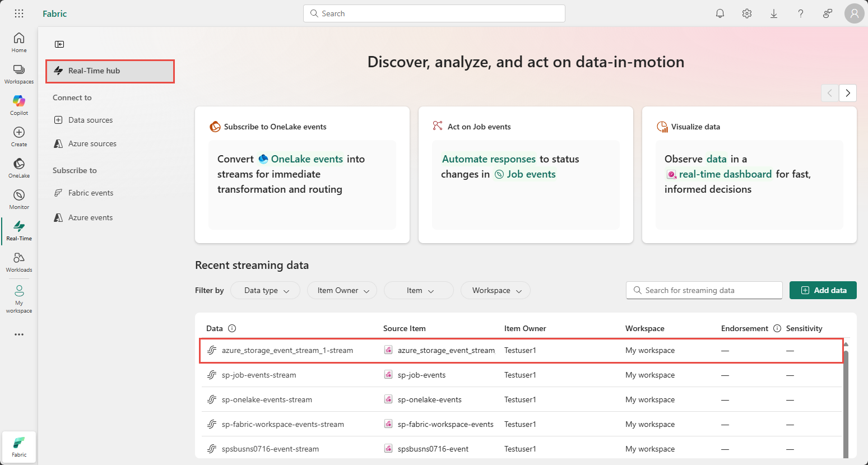
Task: Select Real-Time in left rail
Action: pyautogui.click(x=19, y=230)
